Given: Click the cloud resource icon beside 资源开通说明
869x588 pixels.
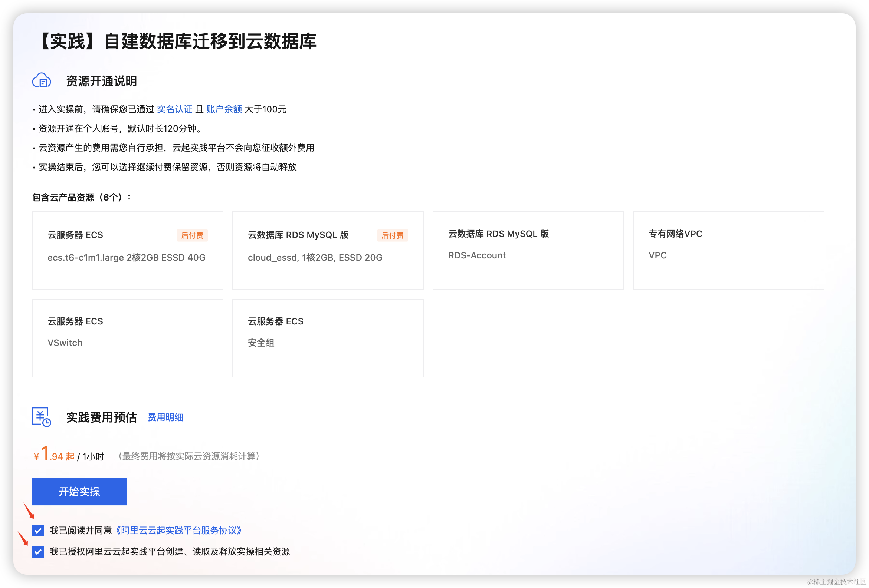Looking at the screenshot, I should click(42, 81).
